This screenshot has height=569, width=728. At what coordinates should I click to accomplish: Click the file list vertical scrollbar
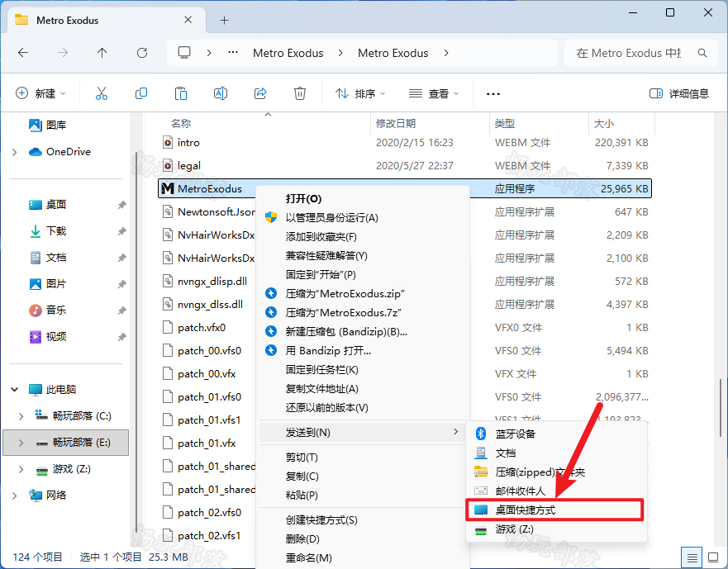pyautogui.click(x=720, y=407)
